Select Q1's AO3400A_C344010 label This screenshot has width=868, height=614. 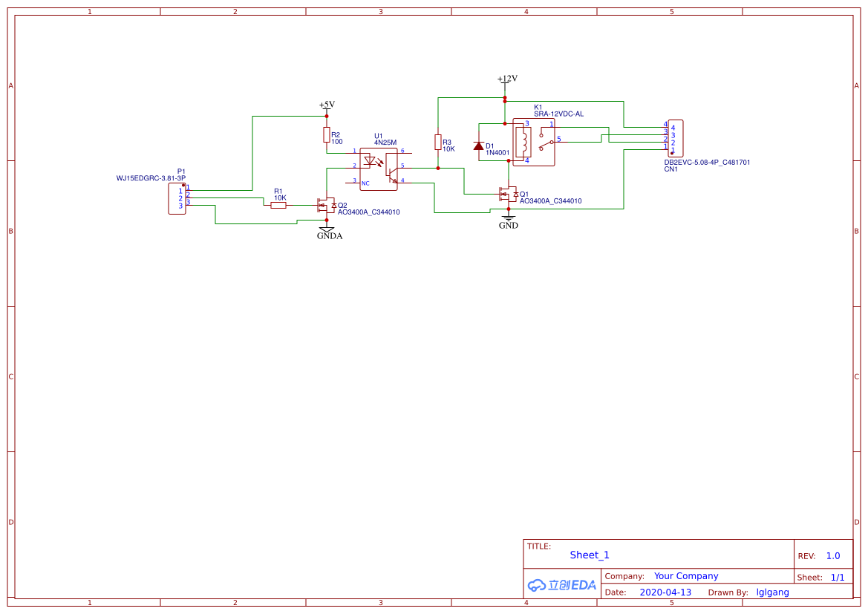coord(550,201)
